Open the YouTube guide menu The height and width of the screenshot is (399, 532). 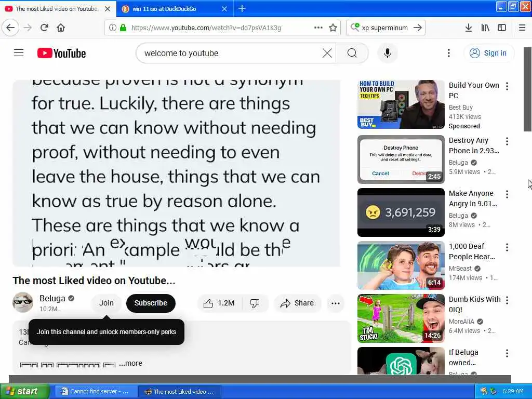click(19, 53)
